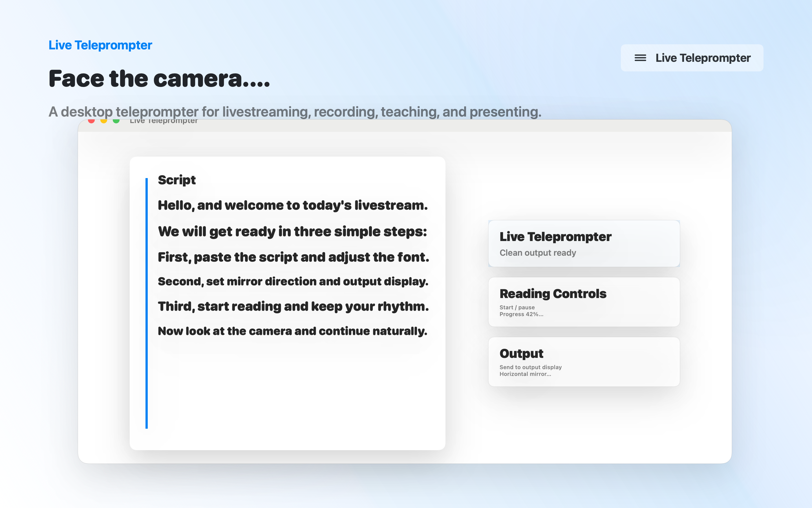Click line "First, paste the script and adjust the font."
Screen dimensions: 812x508
click(x=293, y=257)
